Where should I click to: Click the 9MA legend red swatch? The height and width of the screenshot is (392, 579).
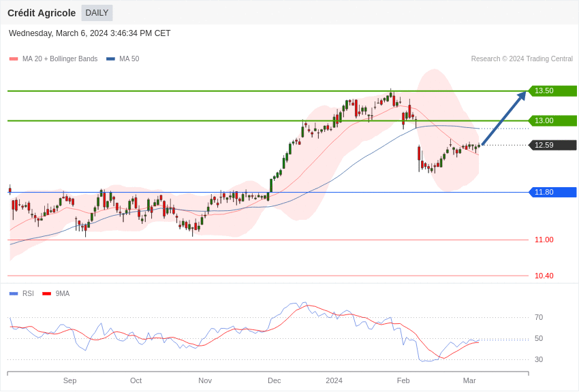[46, 294]
